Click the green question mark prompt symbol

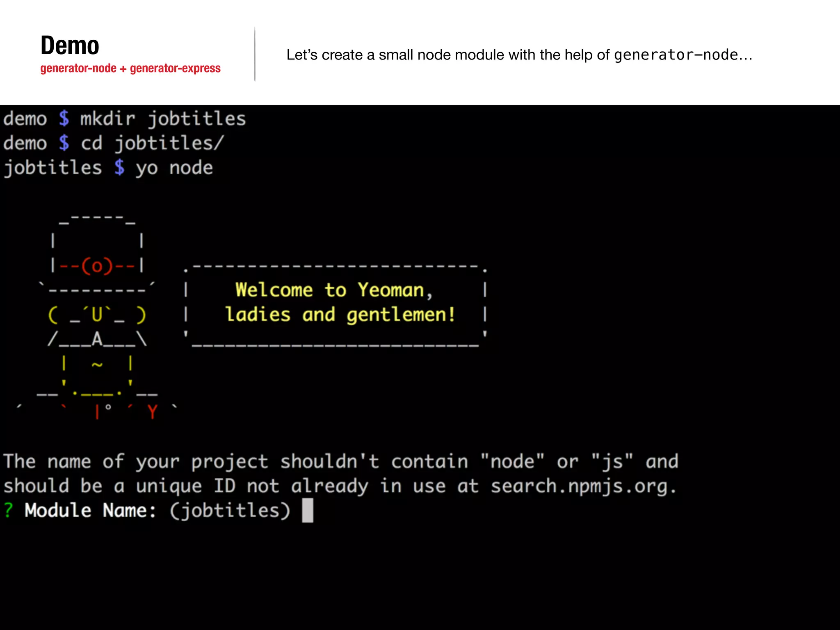click(8, 510)
